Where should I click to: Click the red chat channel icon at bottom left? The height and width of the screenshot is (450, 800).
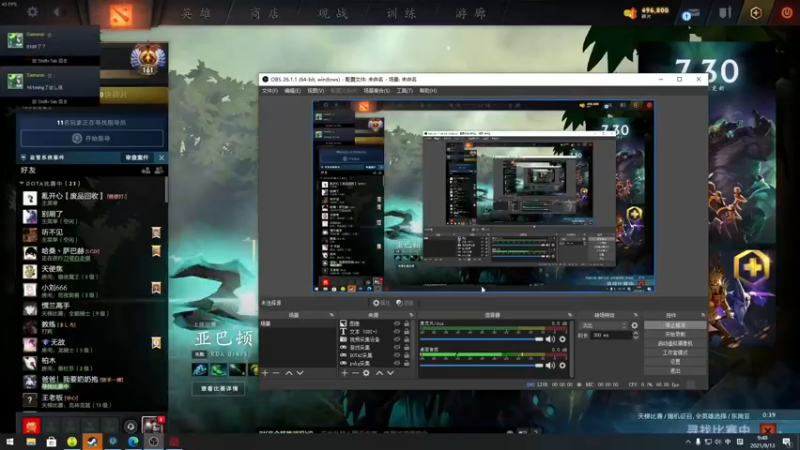[x=31, y=425]
